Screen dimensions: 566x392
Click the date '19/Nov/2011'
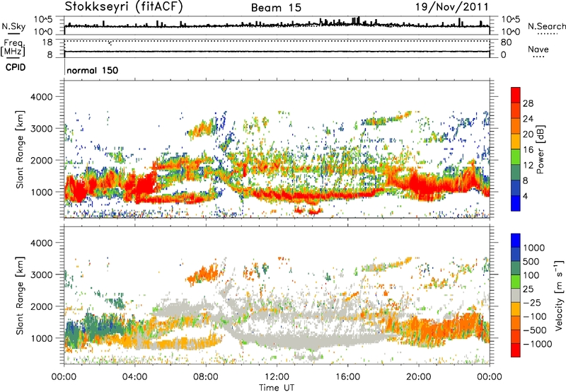coord(452,6)
